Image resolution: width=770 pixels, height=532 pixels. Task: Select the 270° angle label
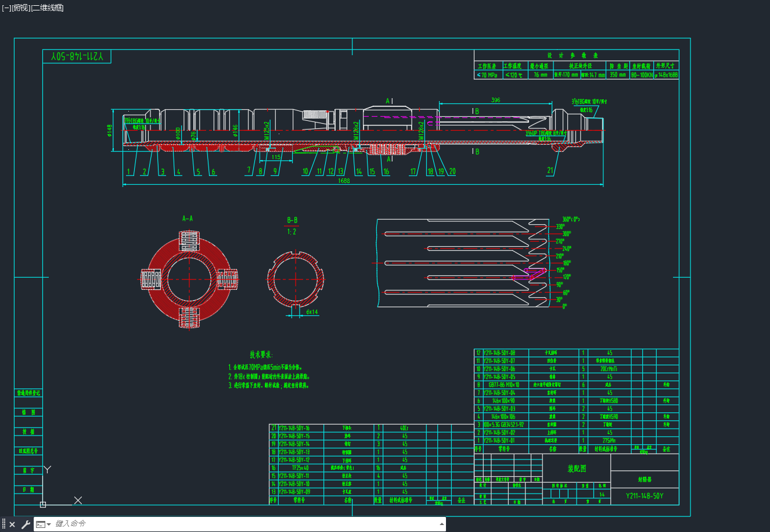(560, 241)
